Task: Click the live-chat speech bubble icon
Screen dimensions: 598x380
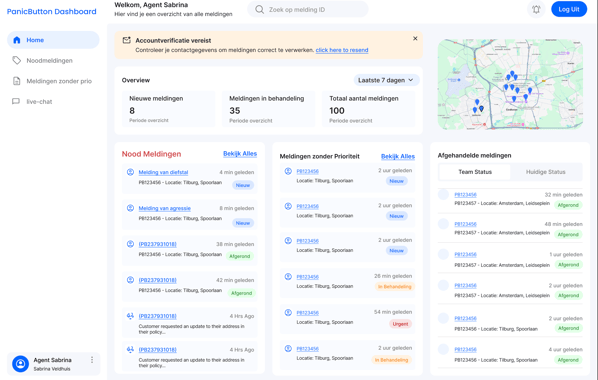Action: point(16,101)
